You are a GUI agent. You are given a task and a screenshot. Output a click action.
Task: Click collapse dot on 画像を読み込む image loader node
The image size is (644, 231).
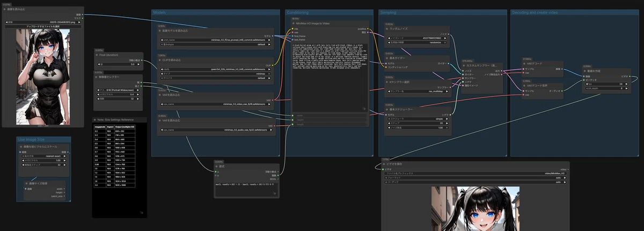[x=5, y=9]
